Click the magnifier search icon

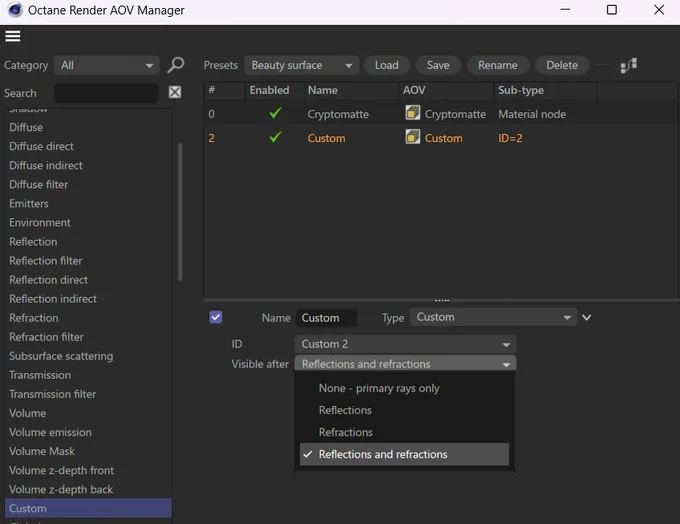coord(176,65)
